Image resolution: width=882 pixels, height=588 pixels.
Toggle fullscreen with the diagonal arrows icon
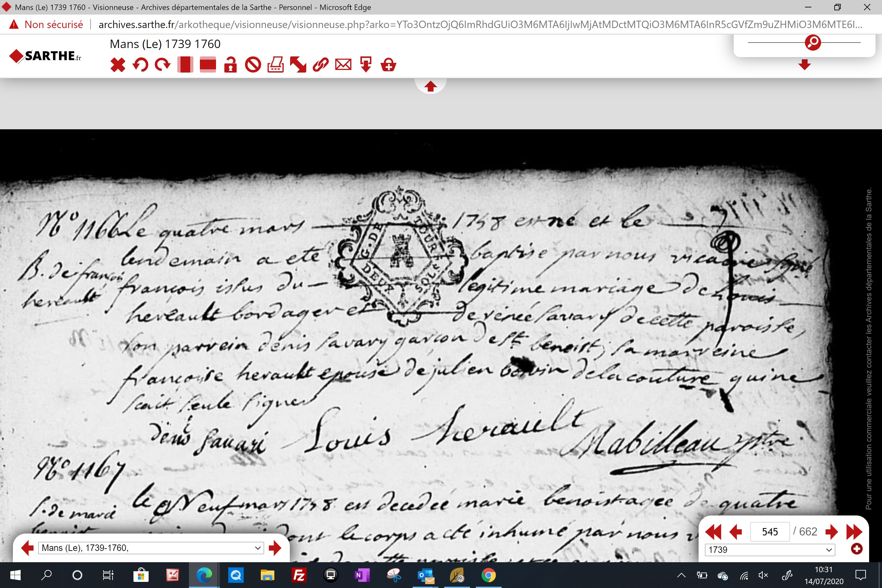coord(298,64)
